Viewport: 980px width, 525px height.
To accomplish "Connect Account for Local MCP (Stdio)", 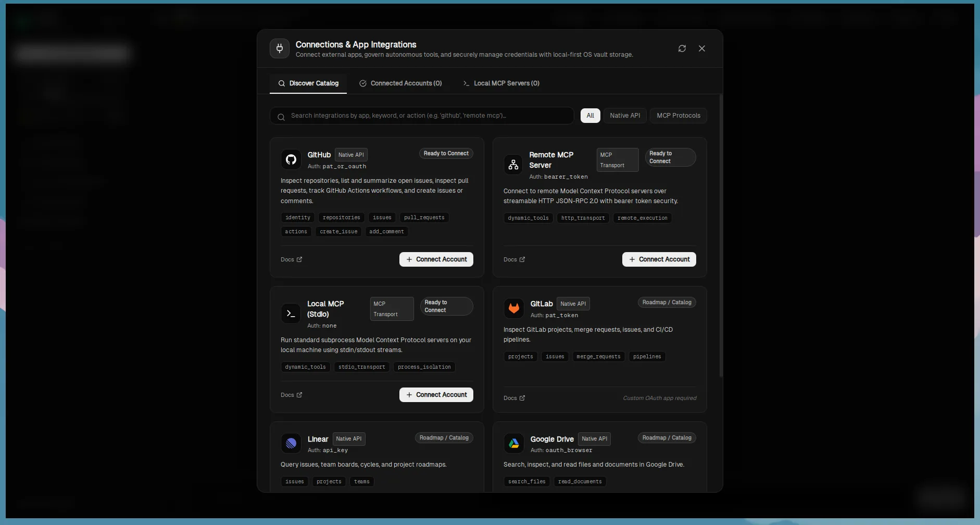I will coord(436,395).
